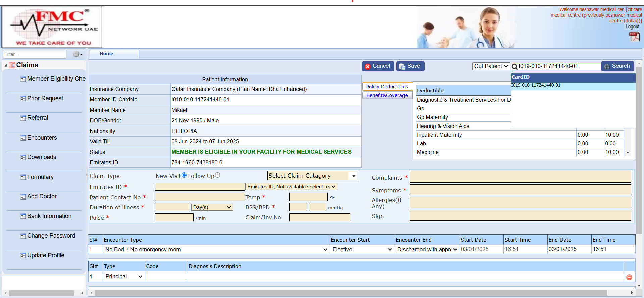Screen dimensions: 644x298
Task: Click the red remove diagnosis row icon
Action: 629,277
